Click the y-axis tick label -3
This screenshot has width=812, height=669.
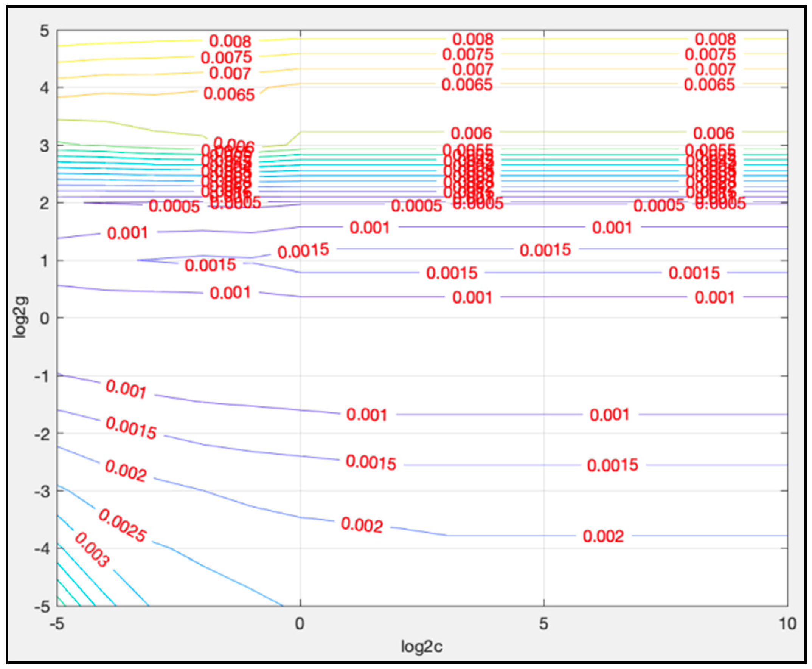click(x=42, y=492)
